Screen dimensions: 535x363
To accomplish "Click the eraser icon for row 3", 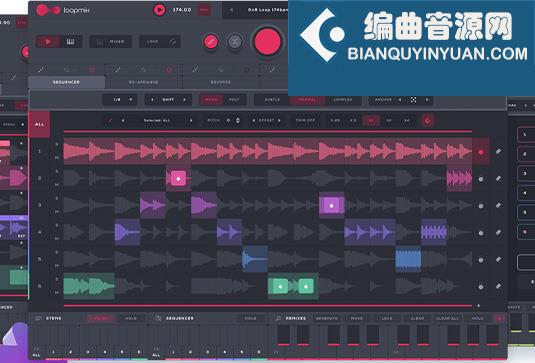I will click(x=498, y=205).
